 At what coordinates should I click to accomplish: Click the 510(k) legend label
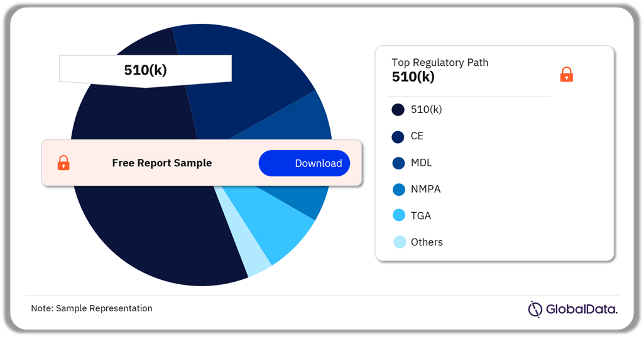click(x=427, y=110)
